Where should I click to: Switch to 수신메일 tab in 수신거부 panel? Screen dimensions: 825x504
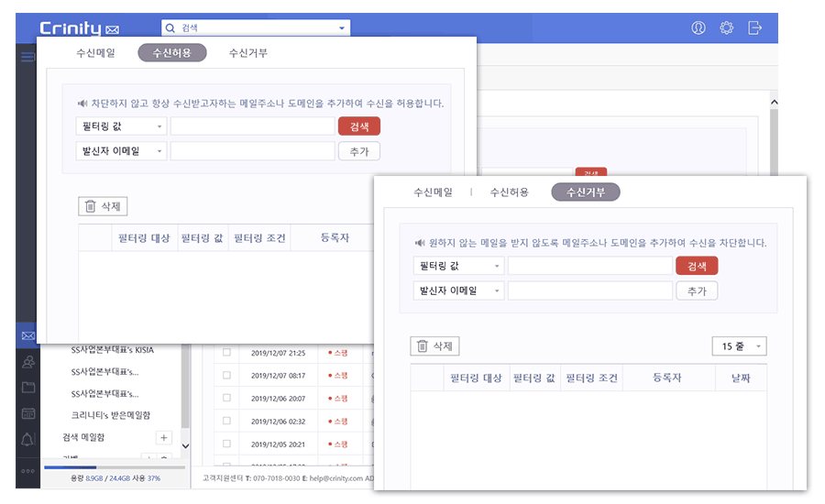[x=433, y=192]
